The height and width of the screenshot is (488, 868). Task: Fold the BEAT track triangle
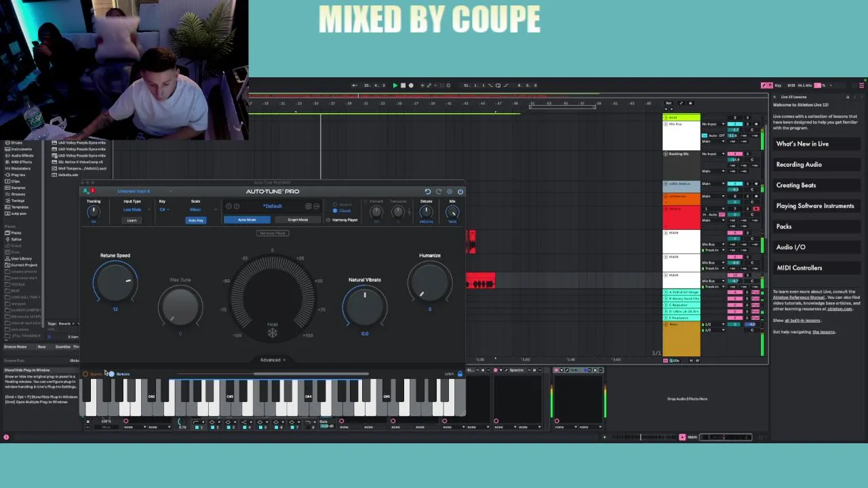click(666, 118)
